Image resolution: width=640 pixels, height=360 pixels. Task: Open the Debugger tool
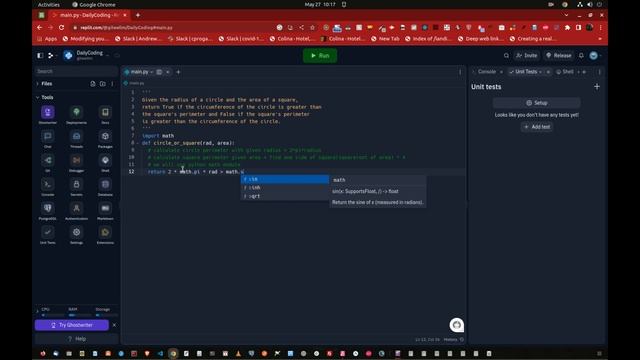point(76,160)
